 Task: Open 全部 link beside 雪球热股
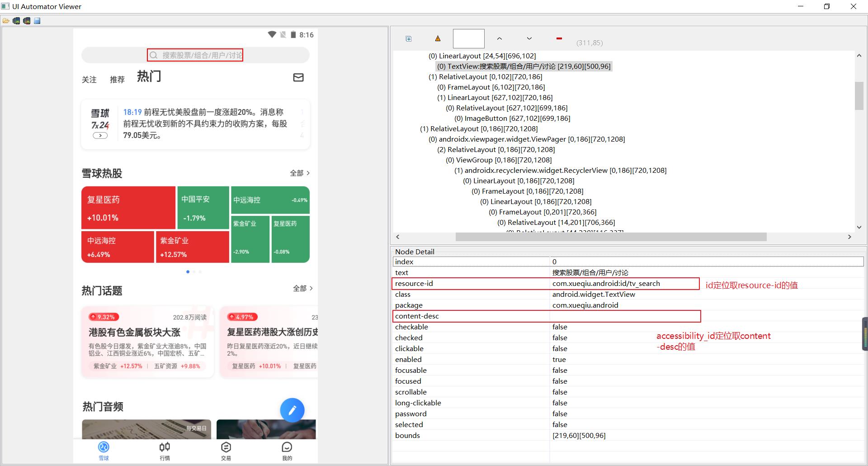[x=300, y=173]
